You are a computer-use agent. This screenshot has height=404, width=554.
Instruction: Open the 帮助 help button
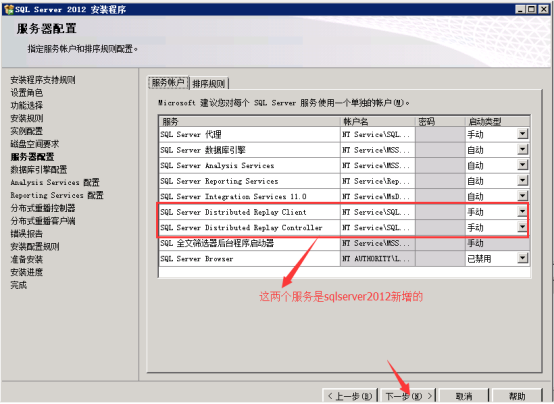coord(517,396)
